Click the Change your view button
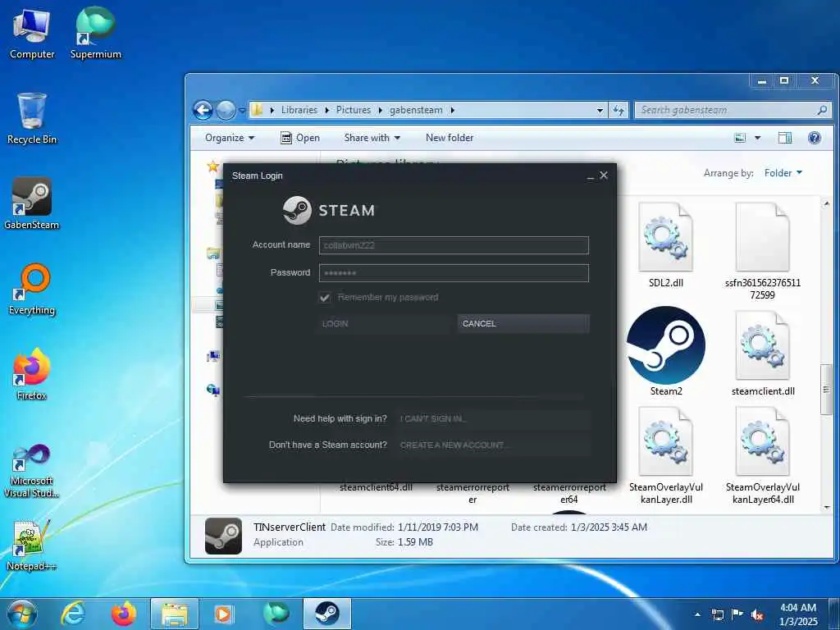Image resolution: width=840 pixels, height=630 pixels. (740, 138)
